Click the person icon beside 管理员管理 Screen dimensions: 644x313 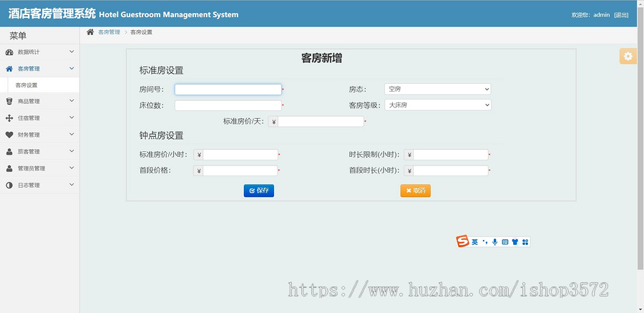tap(9, 168)
